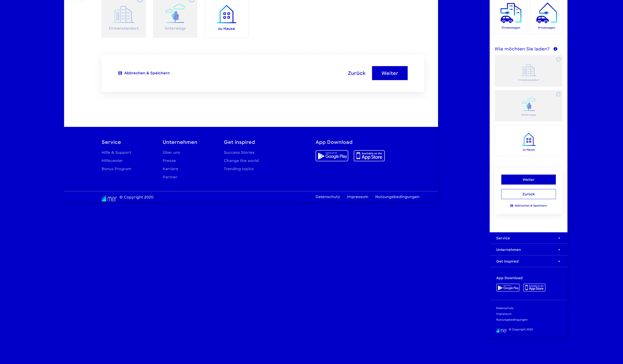
Task: Open Hilfe & Support footer link
Action: click(x=116, y=152)
